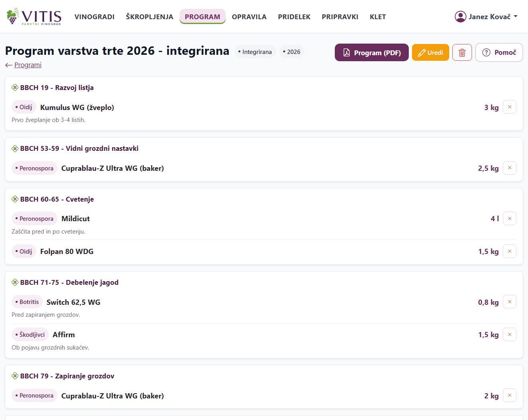This screenshot has width=528, height=420.
Task: Select heading BBCH 53-59 - Vidni grozdni nastavki
Action: (x=79, y=148)
